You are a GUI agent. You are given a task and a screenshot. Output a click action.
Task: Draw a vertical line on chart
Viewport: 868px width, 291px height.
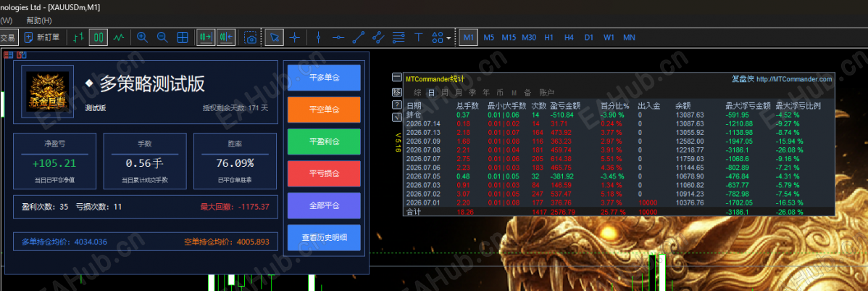[318, 37]
